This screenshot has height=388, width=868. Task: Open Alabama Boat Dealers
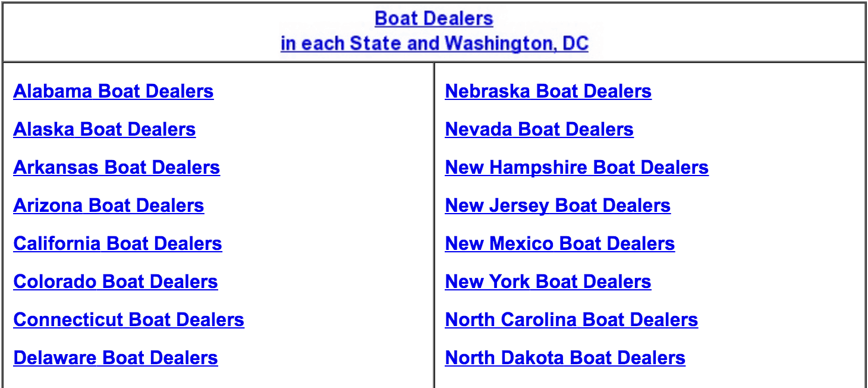(114, 91)
